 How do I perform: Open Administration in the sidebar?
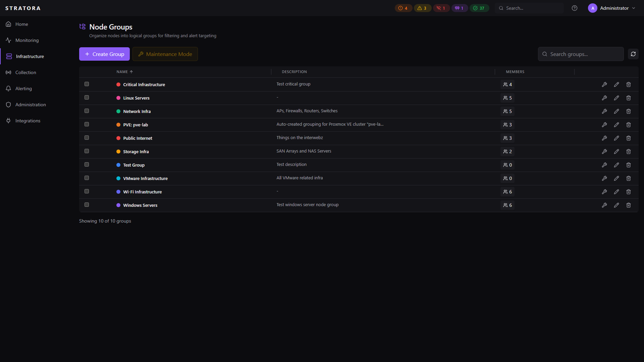[37, 105]
